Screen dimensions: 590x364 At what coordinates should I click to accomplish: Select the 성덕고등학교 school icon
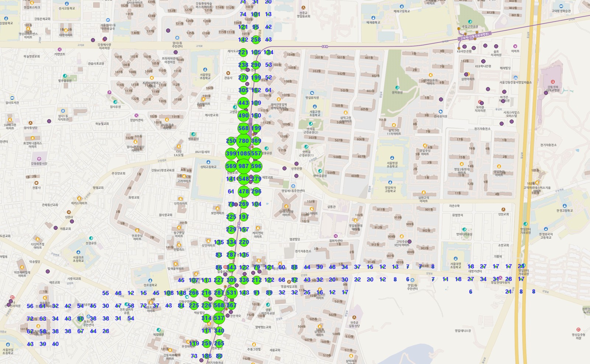pyautogui.click(x=208, y=162)
